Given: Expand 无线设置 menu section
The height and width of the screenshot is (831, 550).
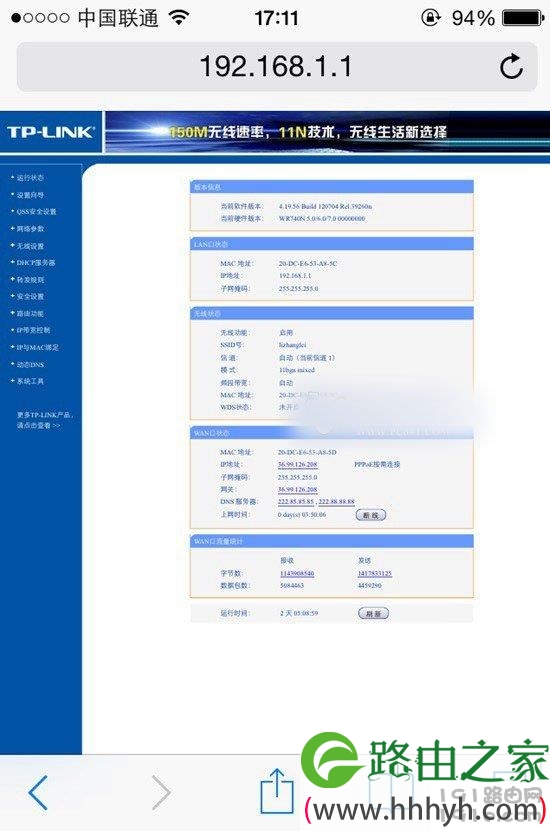Looking at the screenshot, I should click(30, 246).
